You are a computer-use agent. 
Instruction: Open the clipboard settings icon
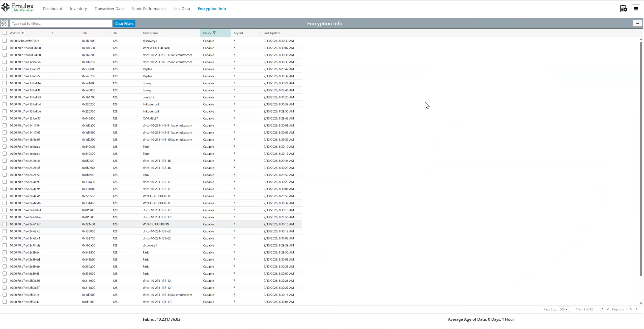623,9
